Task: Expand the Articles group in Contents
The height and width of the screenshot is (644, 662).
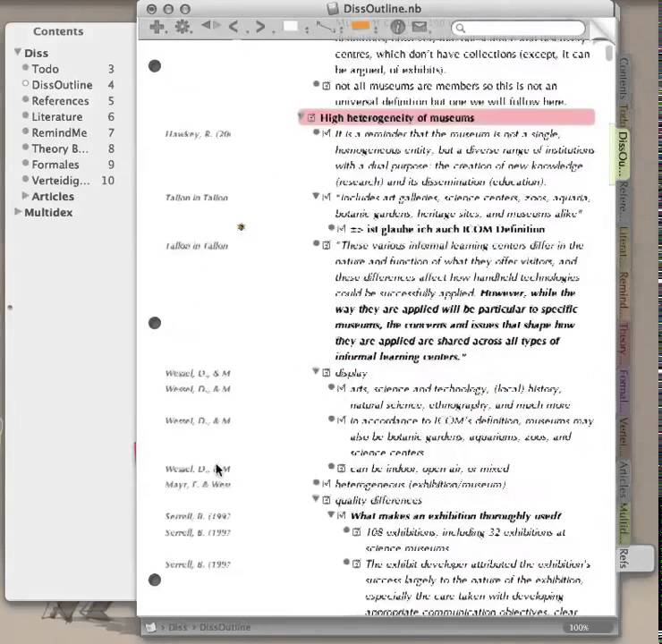Action: pyautogui.click(x=24, y=197)
